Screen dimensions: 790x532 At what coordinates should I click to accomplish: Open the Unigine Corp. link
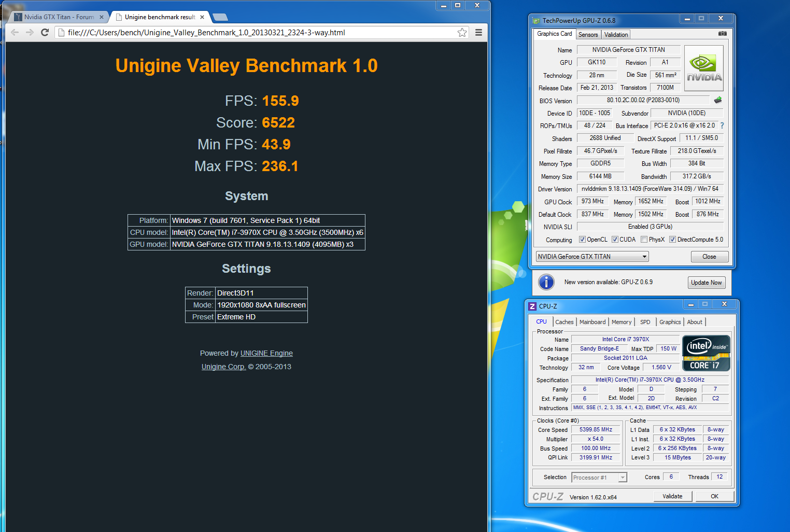pyautogui.click(x=223, y=367)
